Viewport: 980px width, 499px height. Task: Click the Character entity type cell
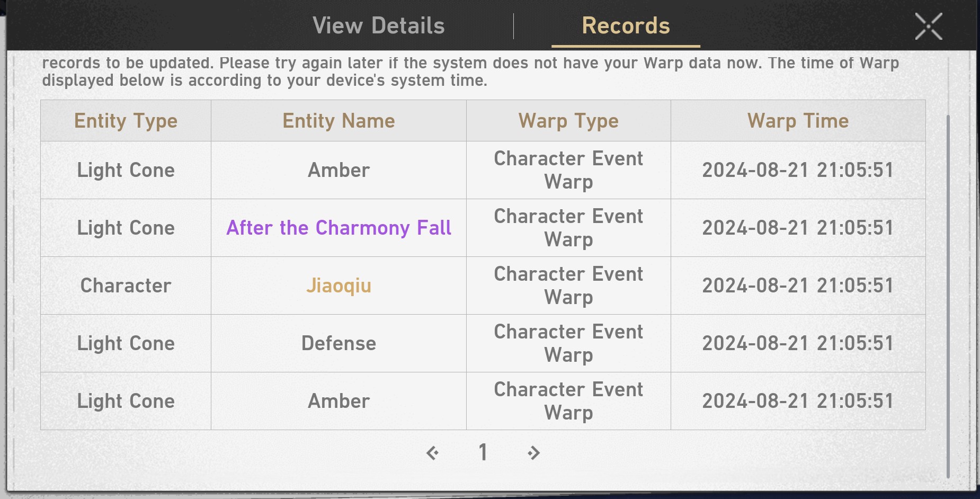(x=126, y=286)
